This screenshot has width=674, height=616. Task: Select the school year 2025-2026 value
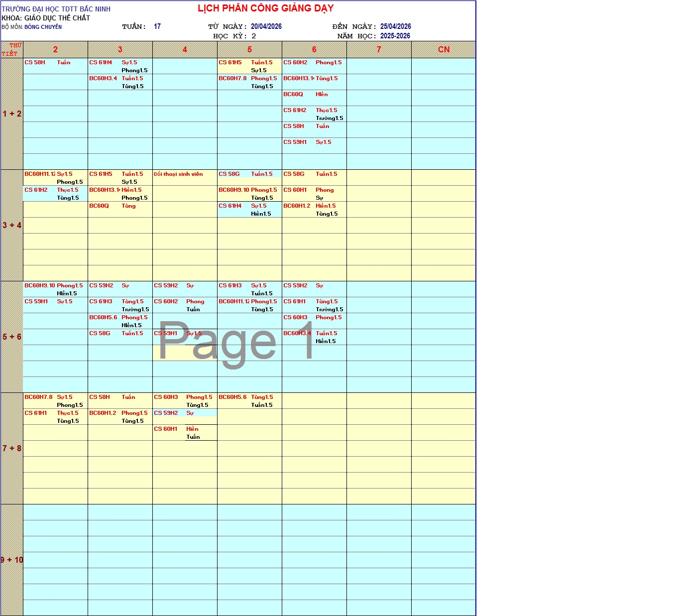pyautogui.click(x=395, y=36)
